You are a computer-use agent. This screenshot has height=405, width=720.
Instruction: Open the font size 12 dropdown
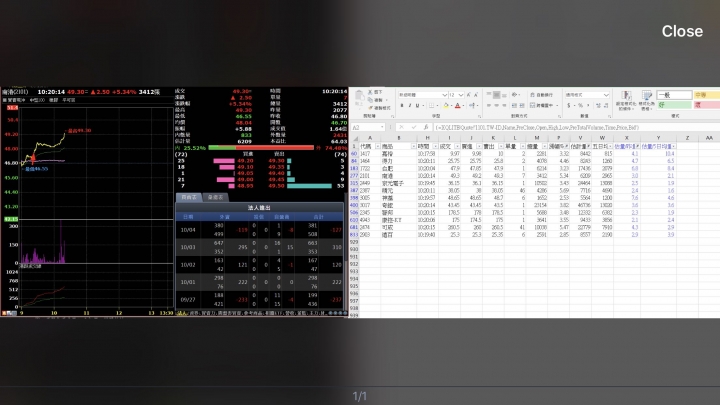tap(461, 95)
